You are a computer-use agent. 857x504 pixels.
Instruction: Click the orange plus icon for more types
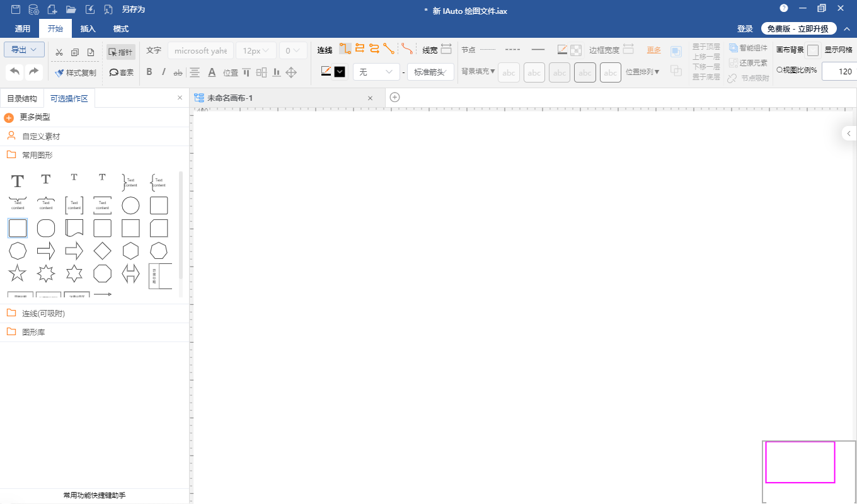pos(9,118)
